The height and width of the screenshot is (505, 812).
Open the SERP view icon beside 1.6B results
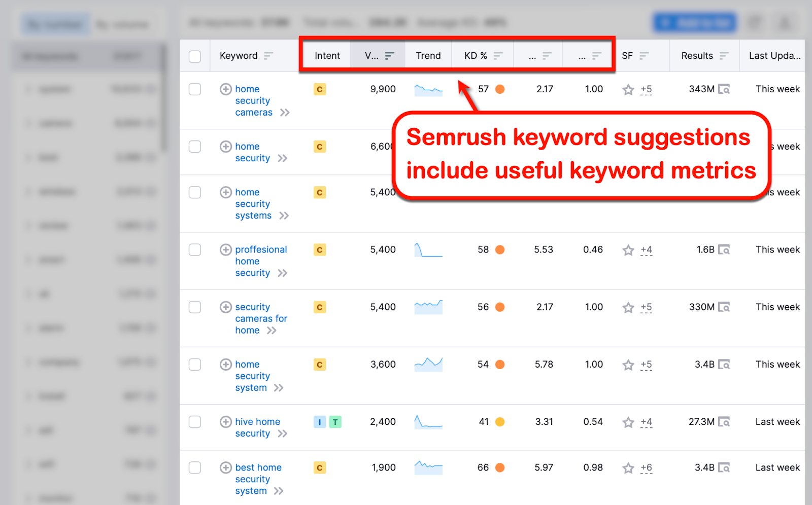click(724, 249)
